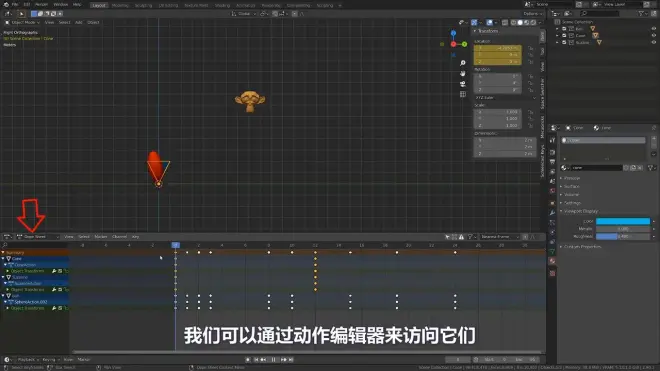Click the viewport zoom magnifier icon
660x371 pixels.
[x=463, y=63]
